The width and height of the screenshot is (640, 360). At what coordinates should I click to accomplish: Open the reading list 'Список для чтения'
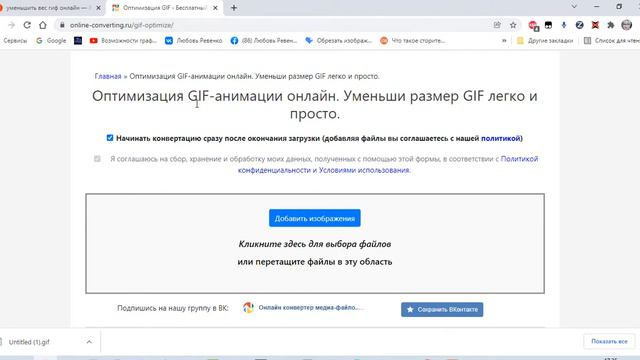click(611, 40)
